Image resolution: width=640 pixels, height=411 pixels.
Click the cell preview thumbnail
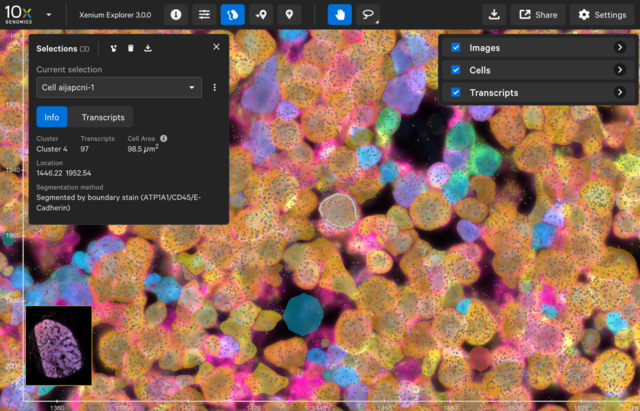point(58,346)
